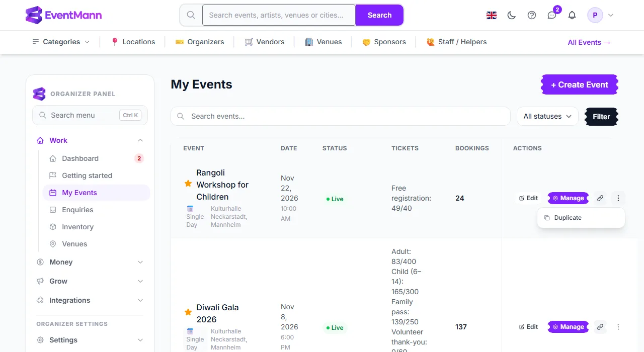Copy link for Diwali Gala 2026
The image size is (644, 352).
[x=600, y=327]
